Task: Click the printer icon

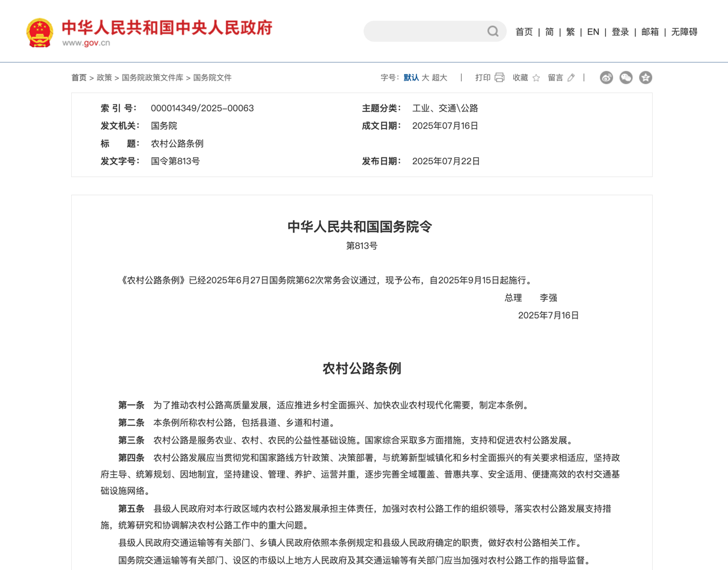Action: click(x=499, y=77)
